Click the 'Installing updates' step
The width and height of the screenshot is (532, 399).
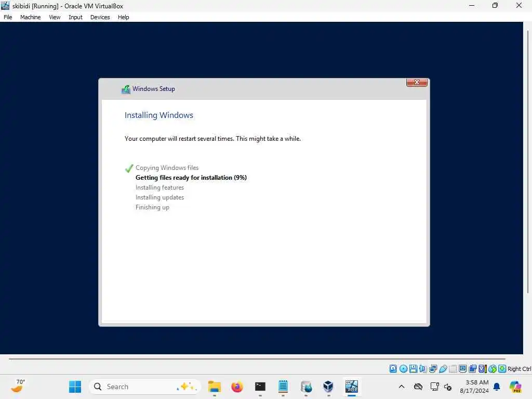pos(159,197)
